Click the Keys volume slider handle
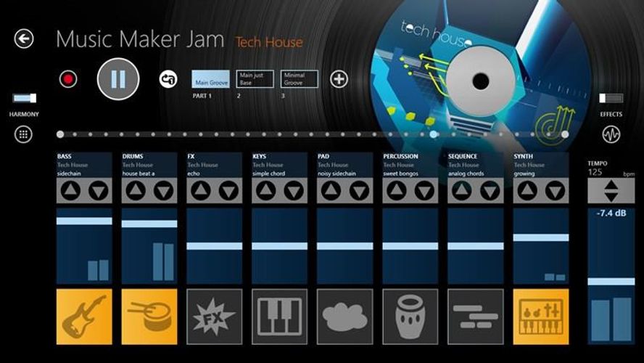Image resolution: width=644 pixels, height=363 pixels. tap(280, 246)
